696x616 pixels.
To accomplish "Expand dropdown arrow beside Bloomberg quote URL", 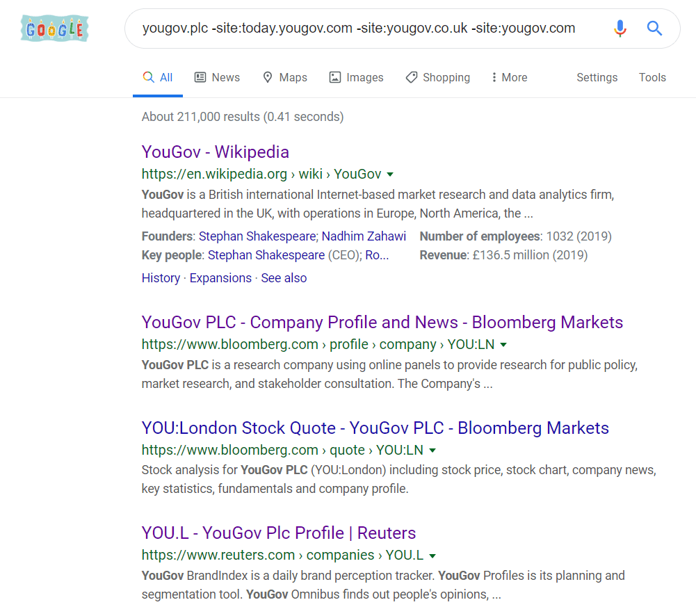I will [x=432, y=450].
